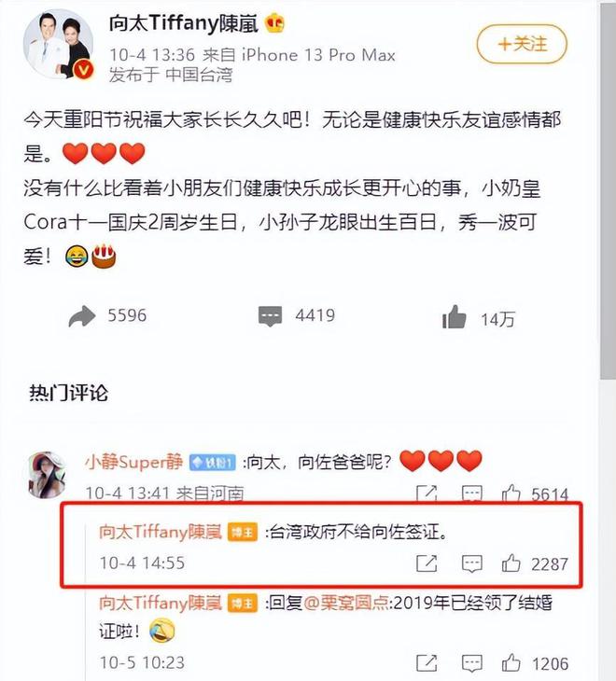Forward the 10-5 10:23 reply

(427, 662)
